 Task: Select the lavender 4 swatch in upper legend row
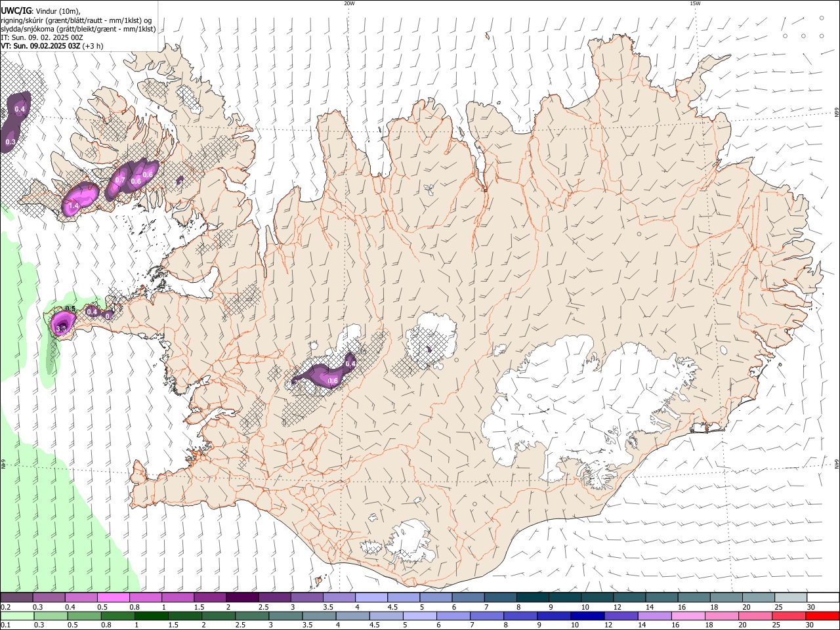tap(371, 598)
